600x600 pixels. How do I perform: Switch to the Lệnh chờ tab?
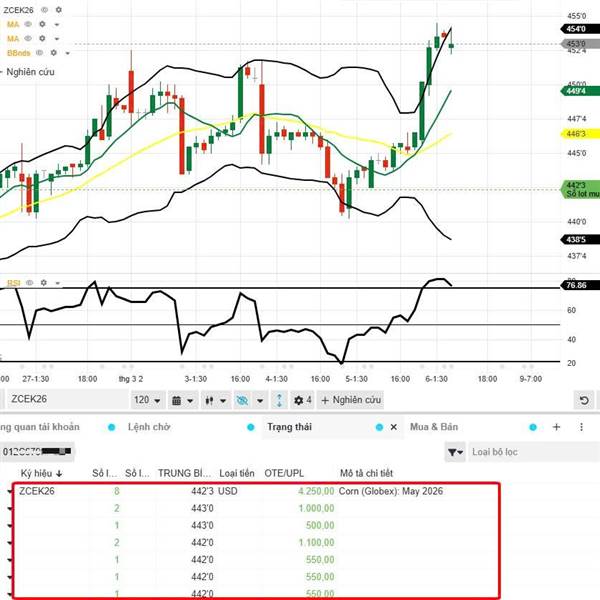click(149, 427)
